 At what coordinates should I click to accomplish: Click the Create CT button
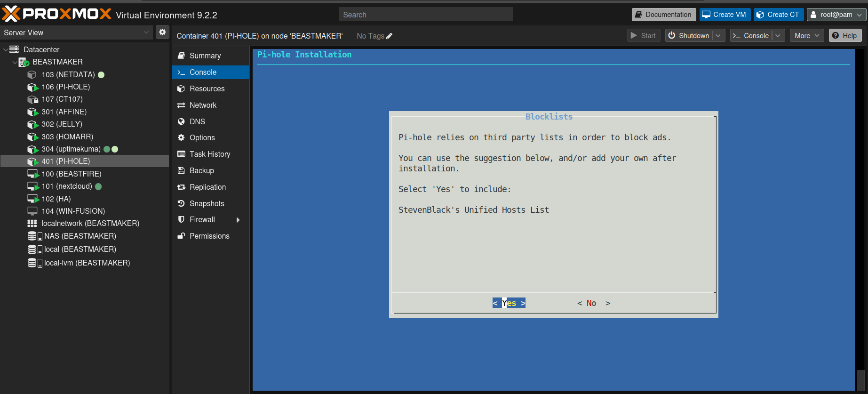(778, 15)
